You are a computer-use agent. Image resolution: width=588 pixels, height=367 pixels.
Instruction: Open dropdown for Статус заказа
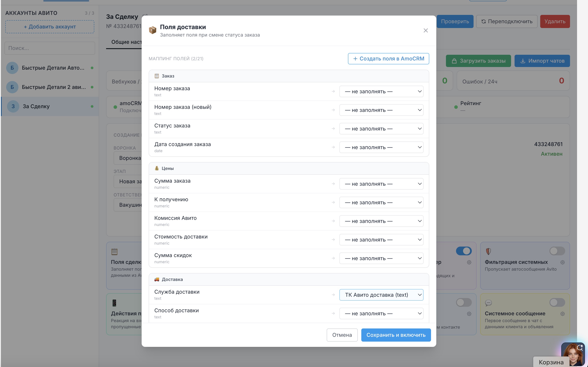[381, 129]
